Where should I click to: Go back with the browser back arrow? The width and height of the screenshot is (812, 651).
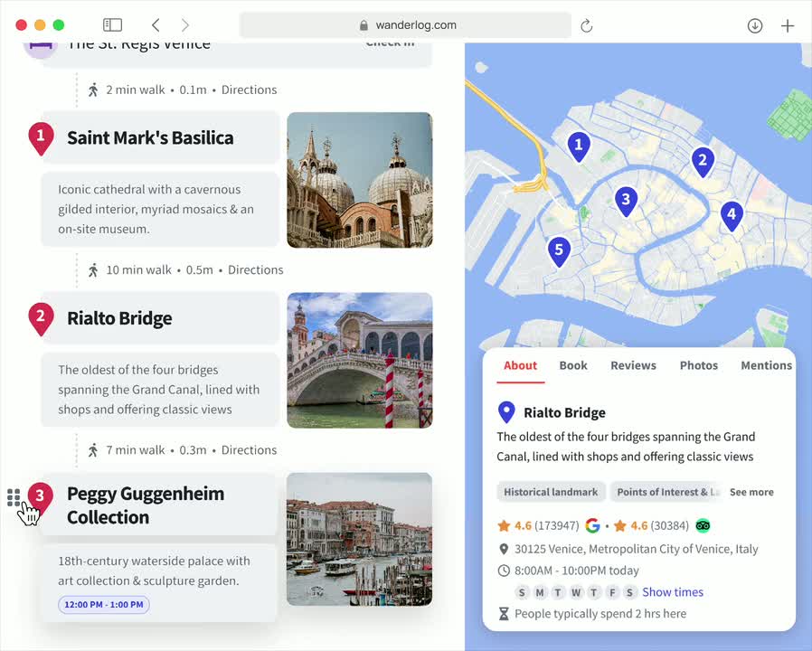(x=156, y=24)
